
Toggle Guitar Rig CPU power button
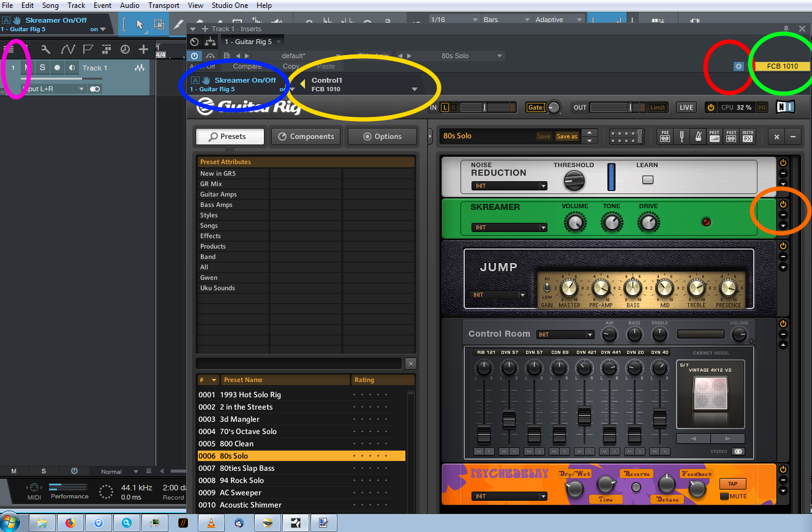(711, 107)
